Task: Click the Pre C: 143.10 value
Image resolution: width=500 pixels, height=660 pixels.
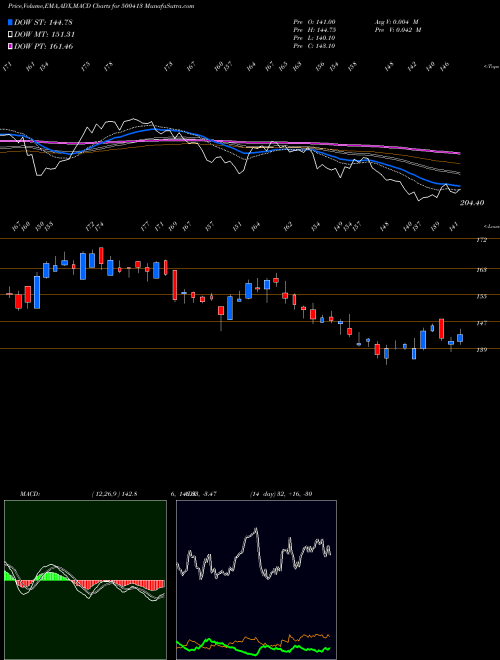Action: tap(314, 46)
